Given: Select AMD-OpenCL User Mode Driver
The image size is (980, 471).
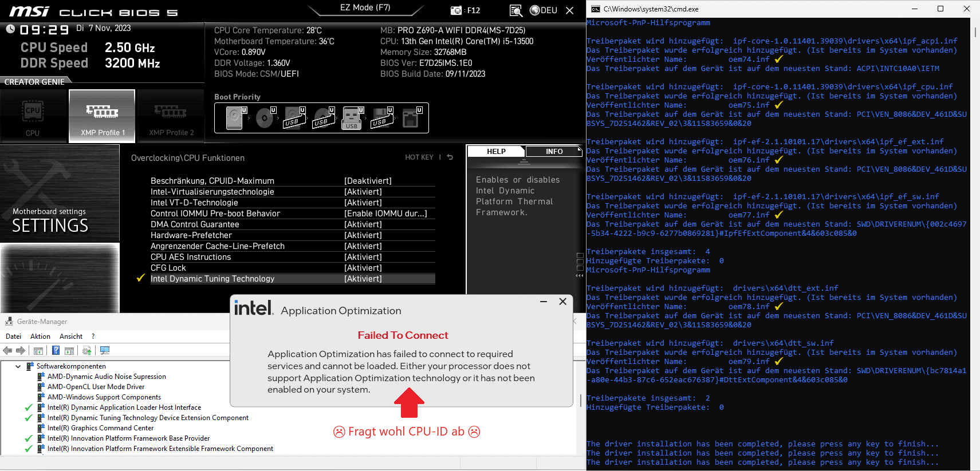Looking at the screenshot, I should pos(96,387).
